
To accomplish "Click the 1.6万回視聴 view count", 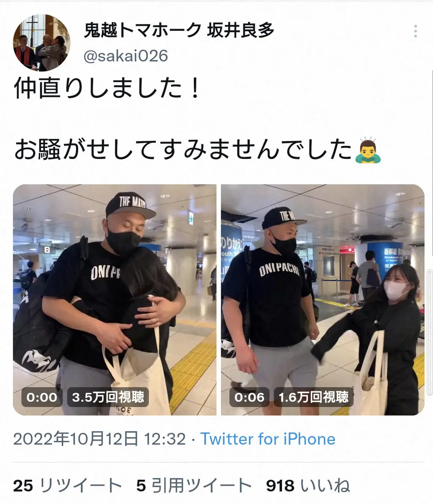I will coord(314,397).
